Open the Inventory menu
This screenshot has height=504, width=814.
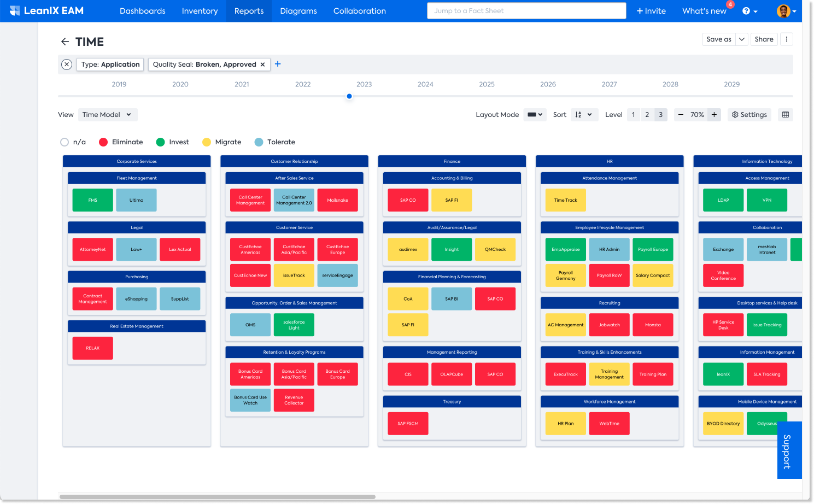[200, 11]
